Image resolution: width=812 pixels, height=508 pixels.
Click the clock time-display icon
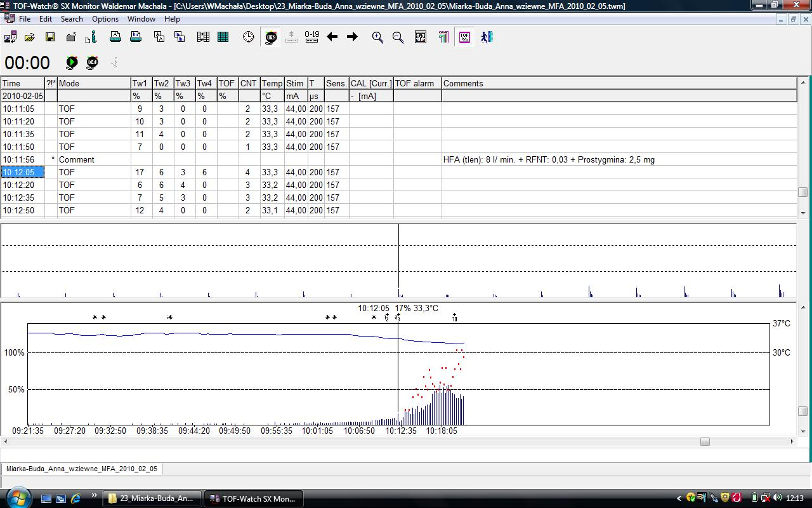(248, 37)
